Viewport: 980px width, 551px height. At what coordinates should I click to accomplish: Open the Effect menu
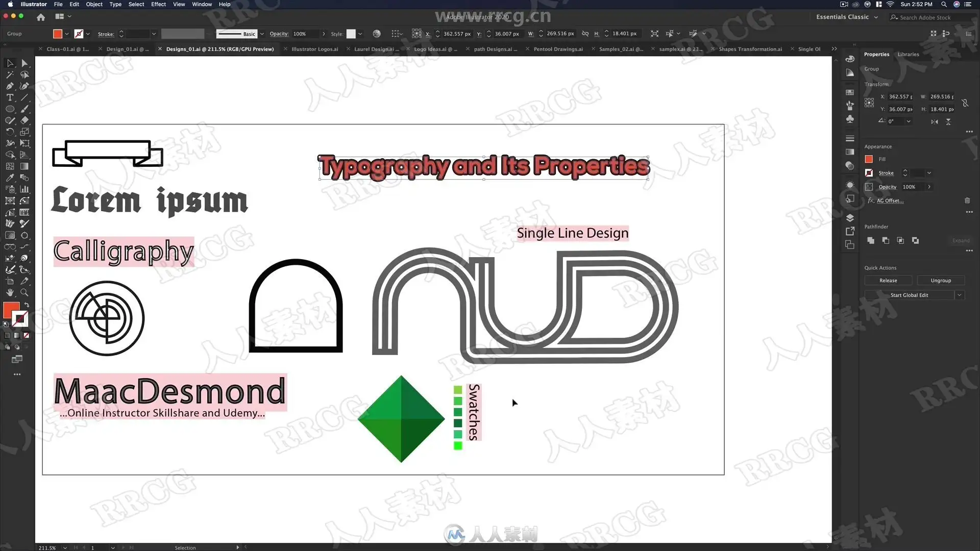tap(158, 4)
